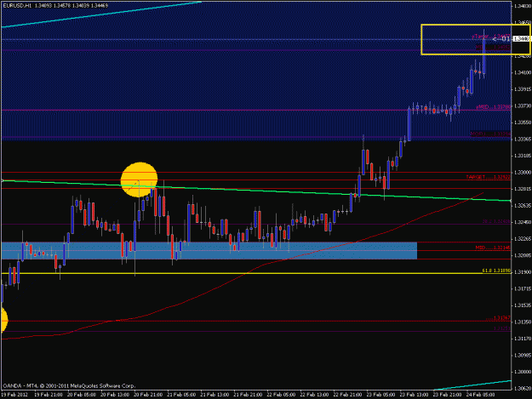The height and width of the screenshot is (399, 532).
Task: Click the OHLC values beside the EURUSD,H1 title
Action: (x=72, y=6)
